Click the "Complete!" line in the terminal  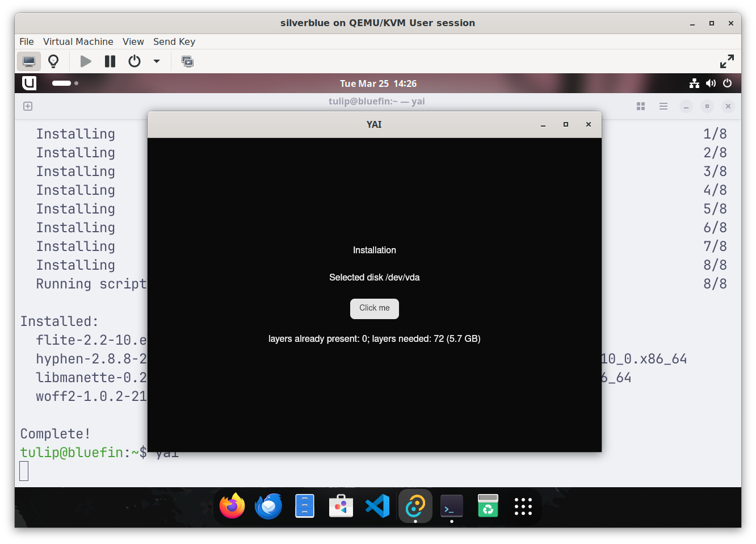coord(56,434)
